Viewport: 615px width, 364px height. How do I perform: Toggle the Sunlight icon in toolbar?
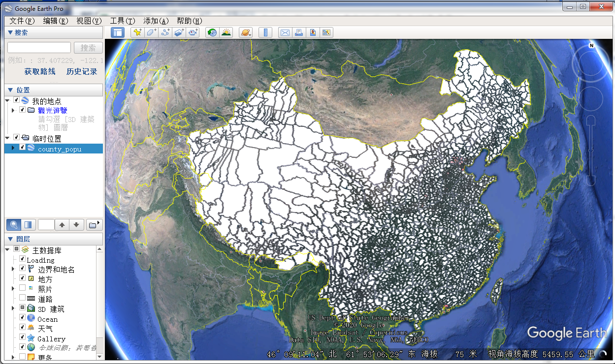coord(226,32)
